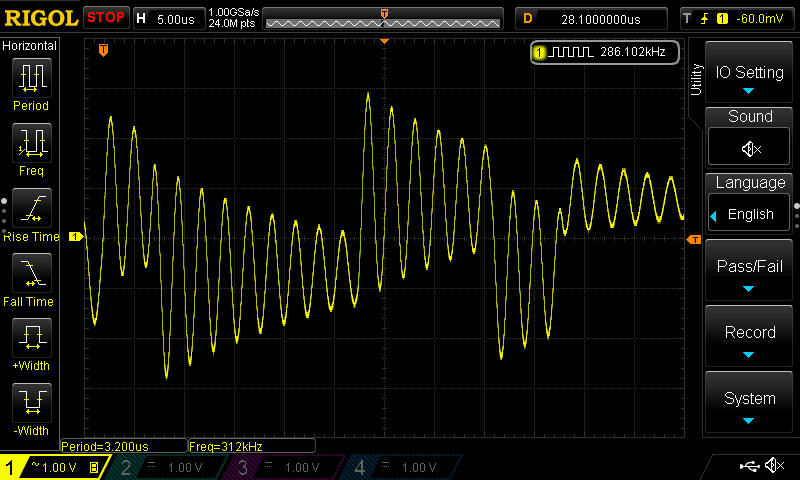Enable channel 3 on the bottom bar
The width and height of the screenshot is (800, 480).
tap(287, 467)
